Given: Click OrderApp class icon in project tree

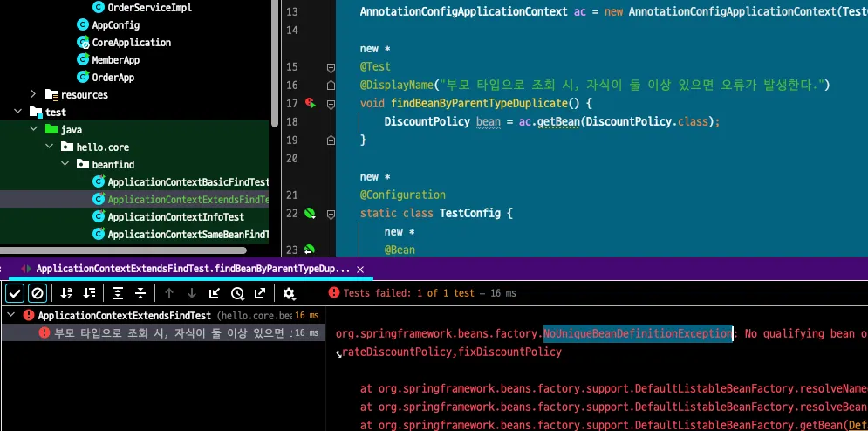Looking at the screenshot, I should pyautogui.click(x=83, y=77).
